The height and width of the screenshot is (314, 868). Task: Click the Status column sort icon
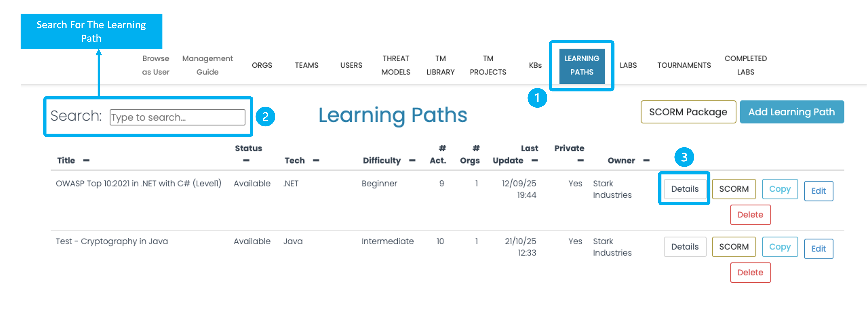click(x=246, y=160)
